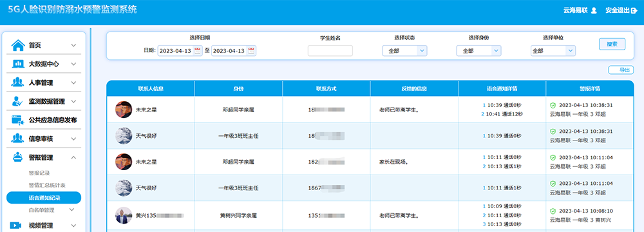Click 联系方式 column header

click(x=326, y=88)
